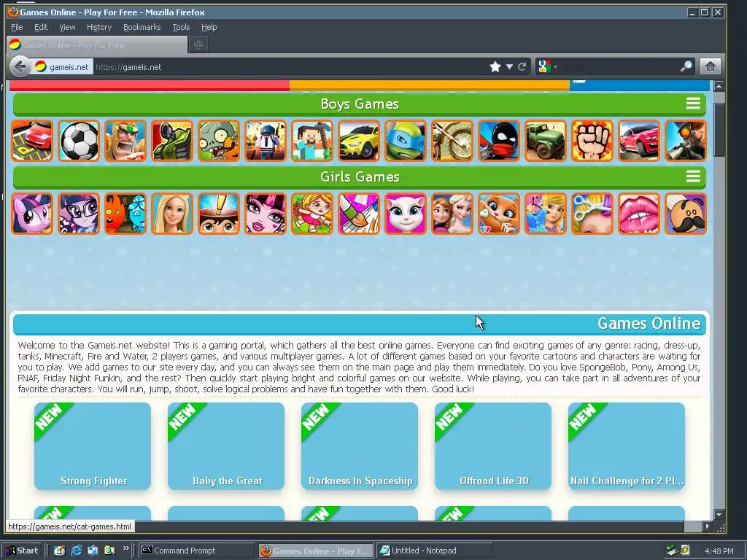Open the fist fighting game icon

tap(592, 141)
